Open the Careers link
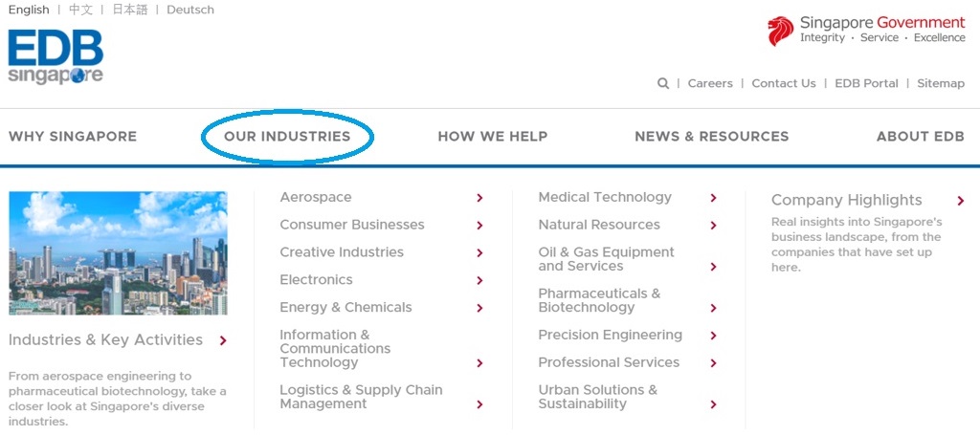980x435 pixels. tap(710, 83)
